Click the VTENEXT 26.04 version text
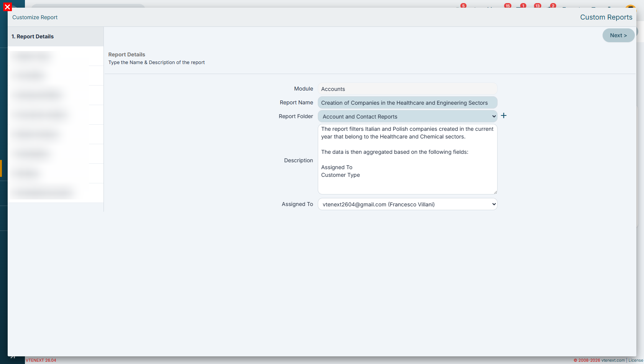 click(41, 360)
